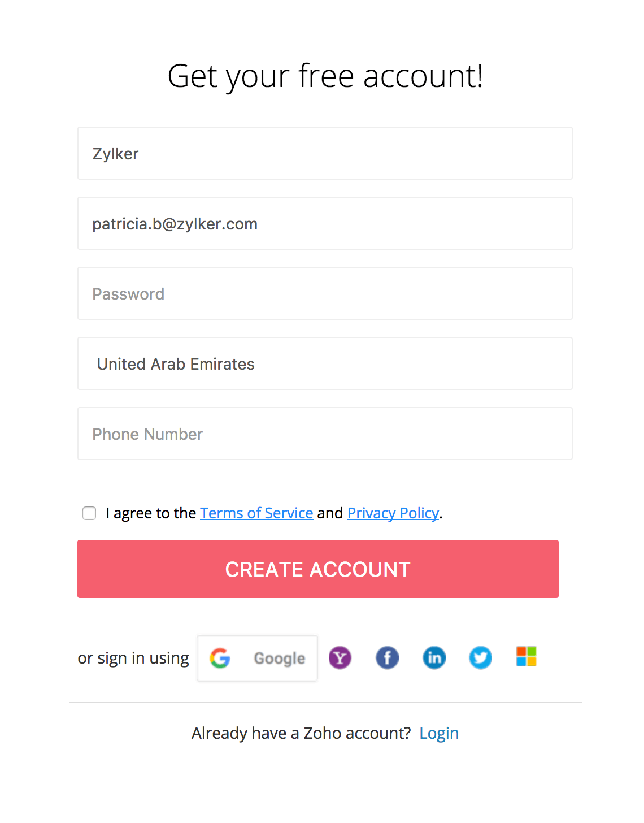The width and height of the screenshot is (644, 823).
Task: Click the "I agree to the" label text
Action: coord(151,513)
